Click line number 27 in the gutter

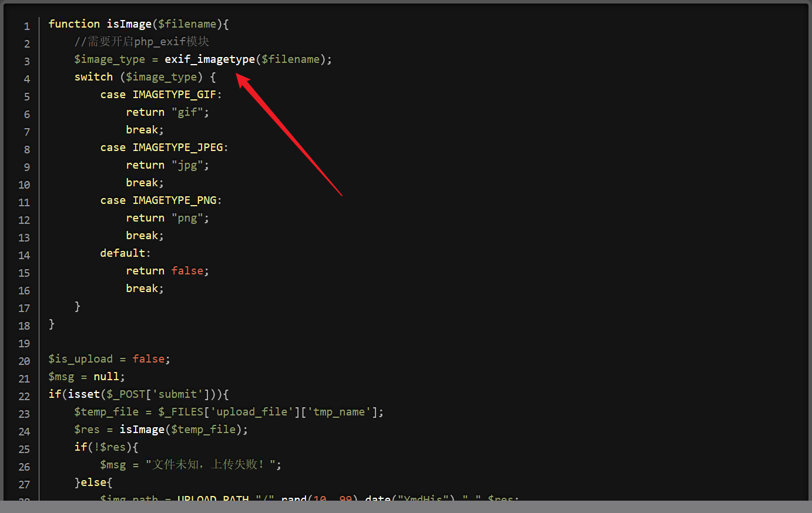(24, 485)
